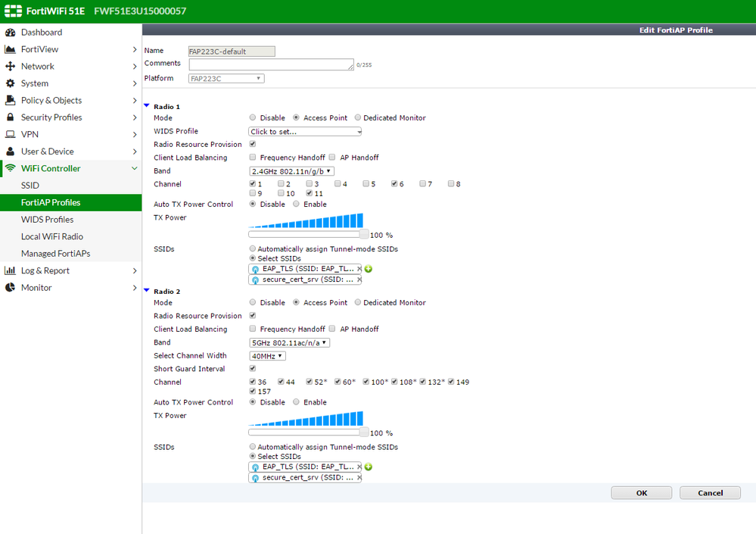756x534 pixels.
Task: Click the EAP_TLS antenna icon in Radio 1
Action: (256, 269)
